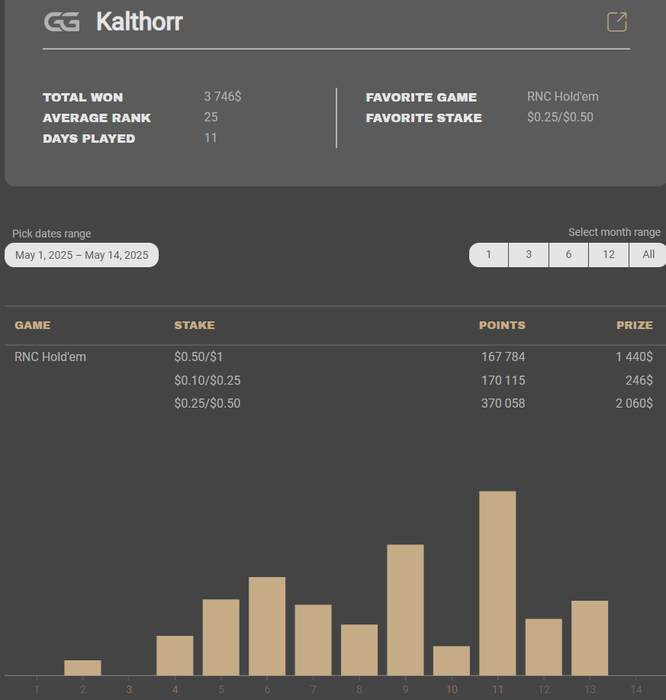Select the $0.25/$0.50 stake row in table
The image size is (666, 700).
pos(208,404)
